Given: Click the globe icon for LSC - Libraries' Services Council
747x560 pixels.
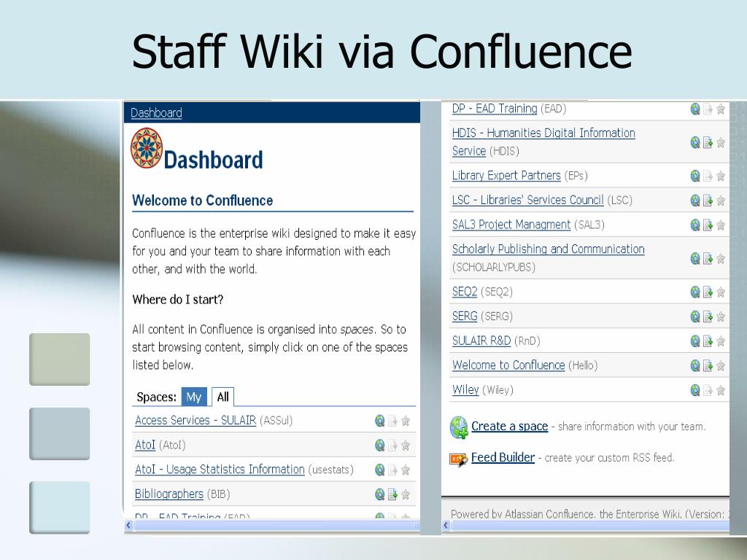Looking at the screenshot, I should click(695, 201).
